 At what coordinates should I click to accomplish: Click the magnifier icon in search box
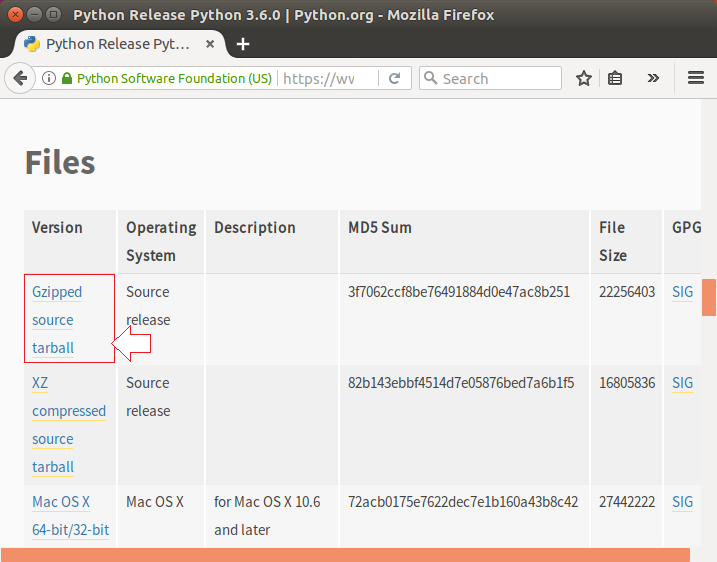(430, 78)
